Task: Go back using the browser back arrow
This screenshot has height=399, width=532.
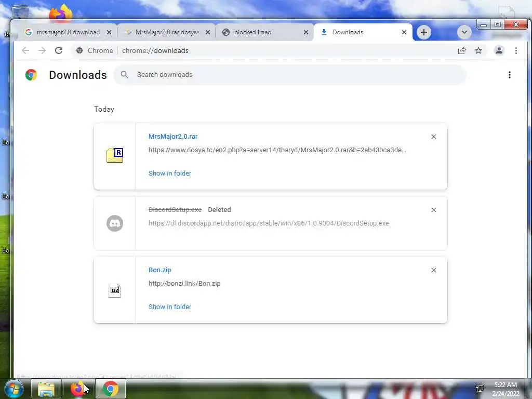Action: click(x=25, y=50)
